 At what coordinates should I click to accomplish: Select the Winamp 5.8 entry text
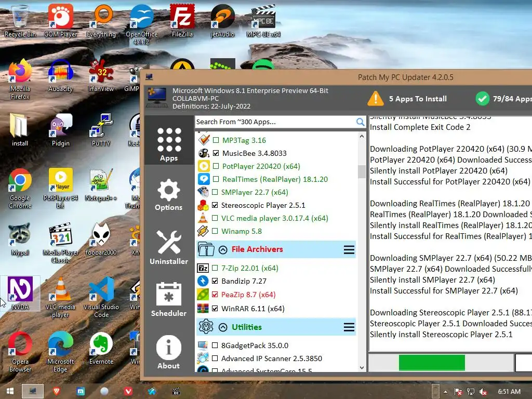[242, 231]
